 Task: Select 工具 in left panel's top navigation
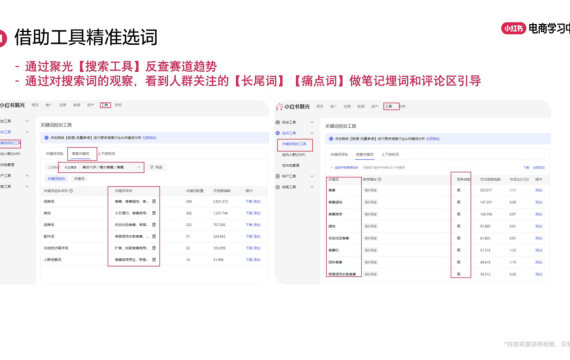(105, 105)
